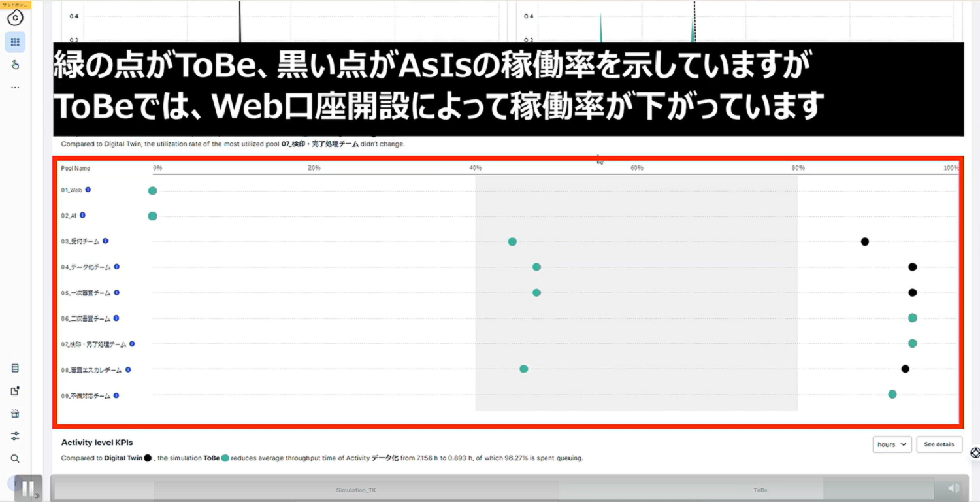Select green ToBe dot for 05_一次審査チーム
Image resolution: width=980 pixels, height=502 pixels.
pyautogui.click(x=536, y=293)
